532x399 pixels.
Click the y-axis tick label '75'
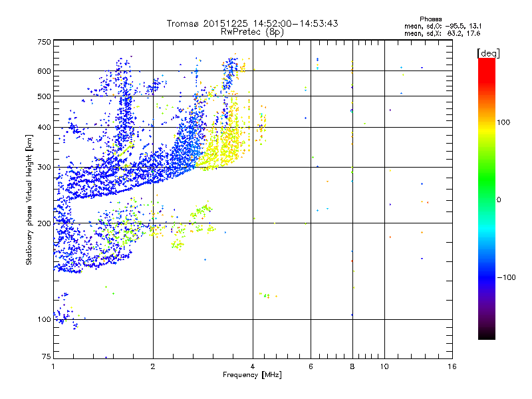(47, 356)
